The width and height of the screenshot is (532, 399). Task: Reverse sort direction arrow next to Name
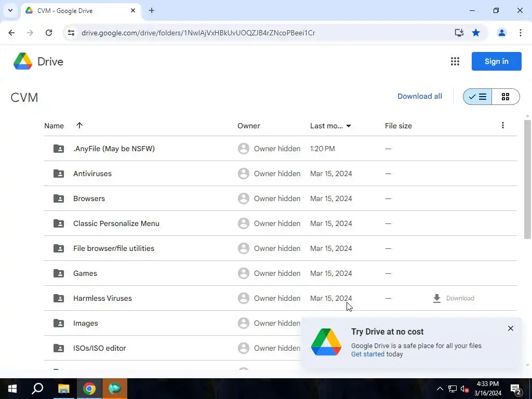click(x=79, y=125)
